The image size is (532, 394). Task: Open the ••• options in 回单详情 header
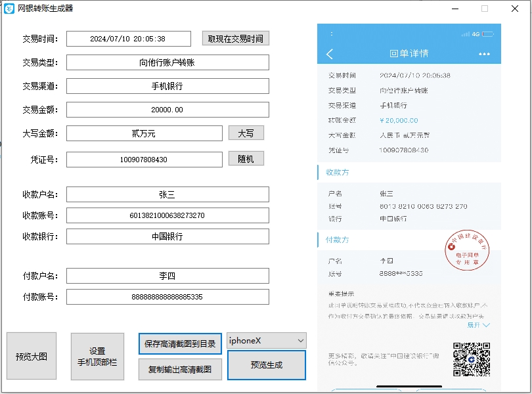(485, 53)
